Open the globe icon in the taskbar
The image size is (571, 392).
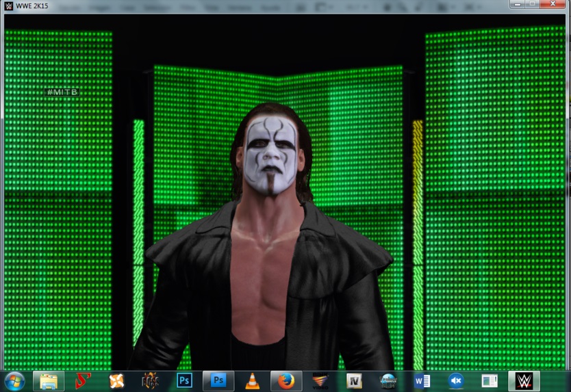388,381
